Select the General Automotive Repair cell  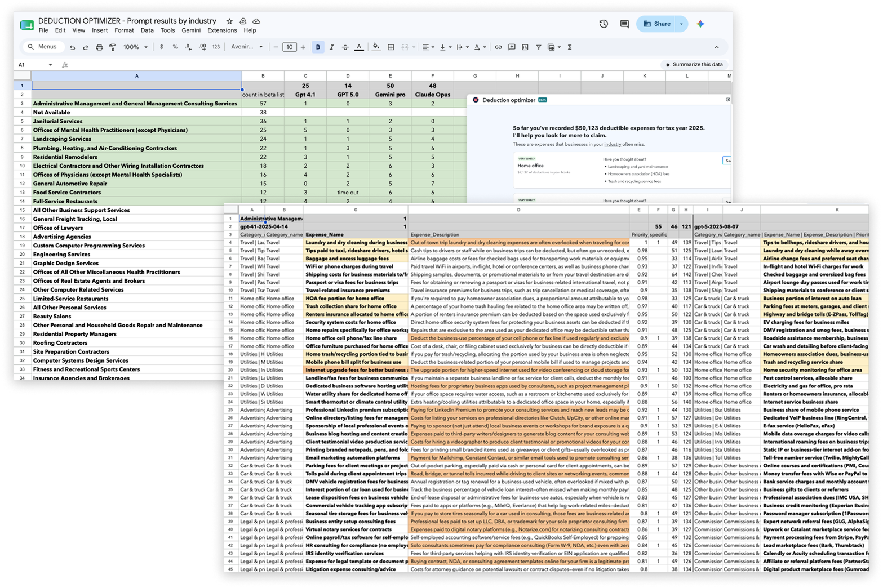pos(136,184)
